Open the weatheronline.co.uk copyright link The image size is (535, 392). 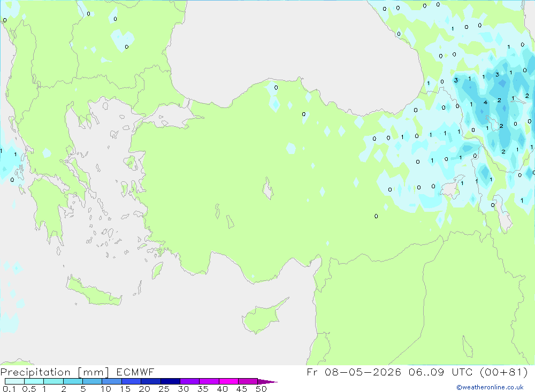click(x=490, y=387)
